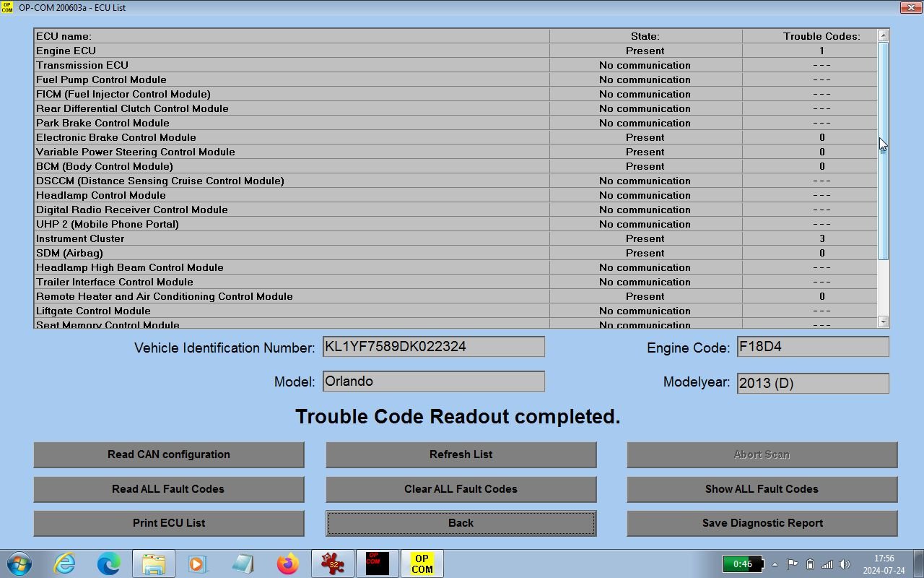Open Microsoft Edge from taskbar

point(109,564)
